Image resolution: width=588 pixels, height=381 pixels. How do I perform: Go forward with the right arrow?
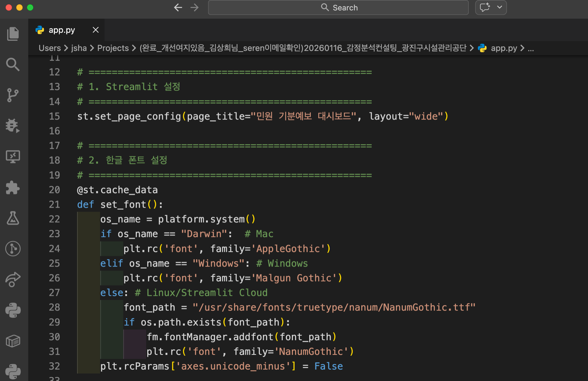click(195, 7)
